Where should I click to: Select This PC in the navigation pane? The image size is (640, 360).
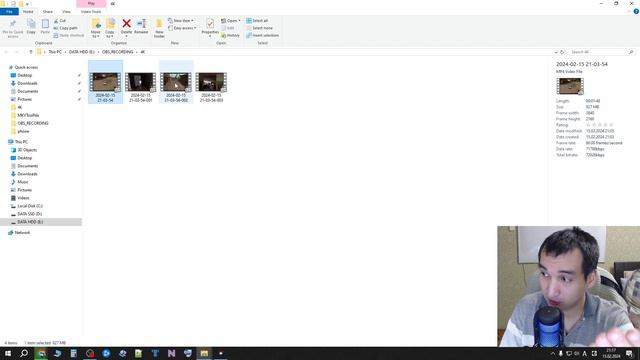click(21, 142)
